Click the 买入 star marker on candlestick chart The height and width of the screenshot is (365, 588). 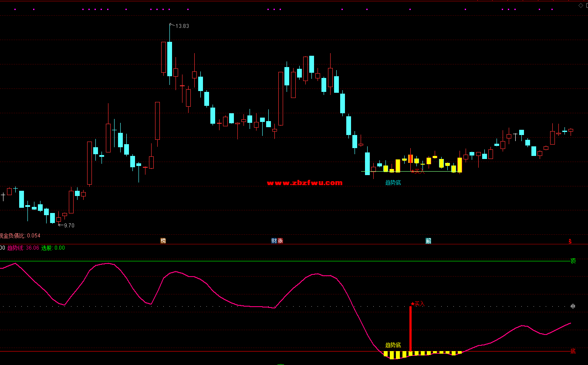click(418, 172)
